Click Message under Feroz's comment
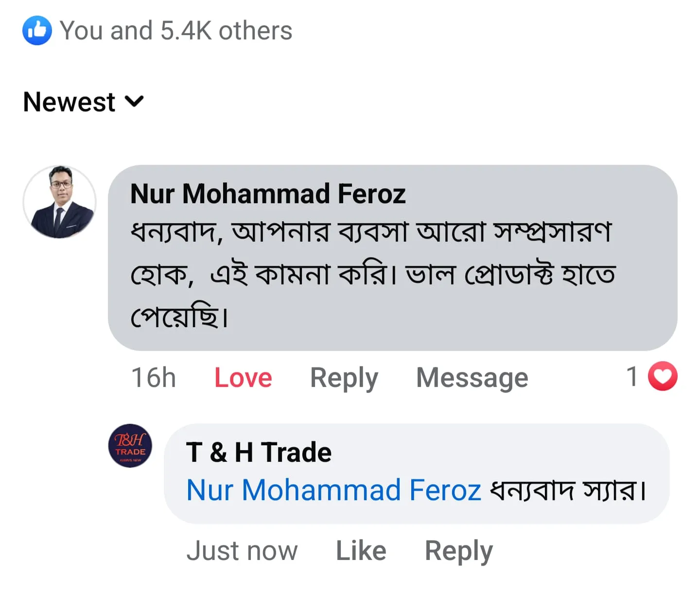 coord(472,378)
